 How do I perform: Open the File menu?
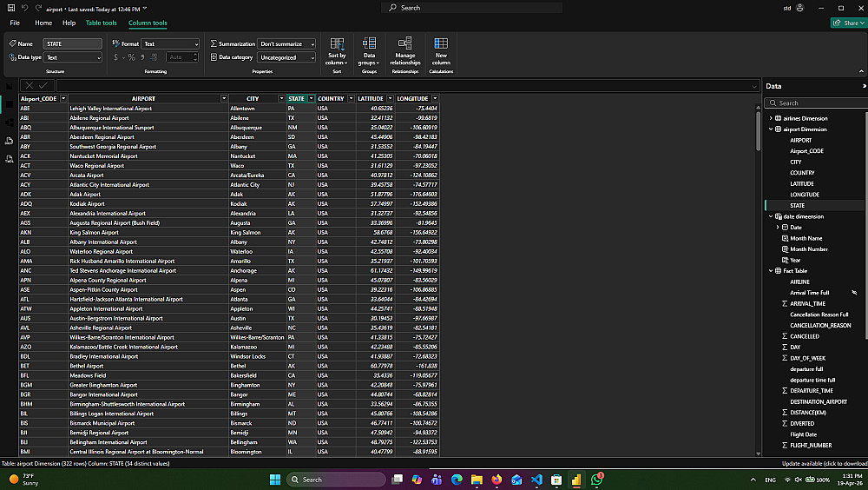click(15, 23)
